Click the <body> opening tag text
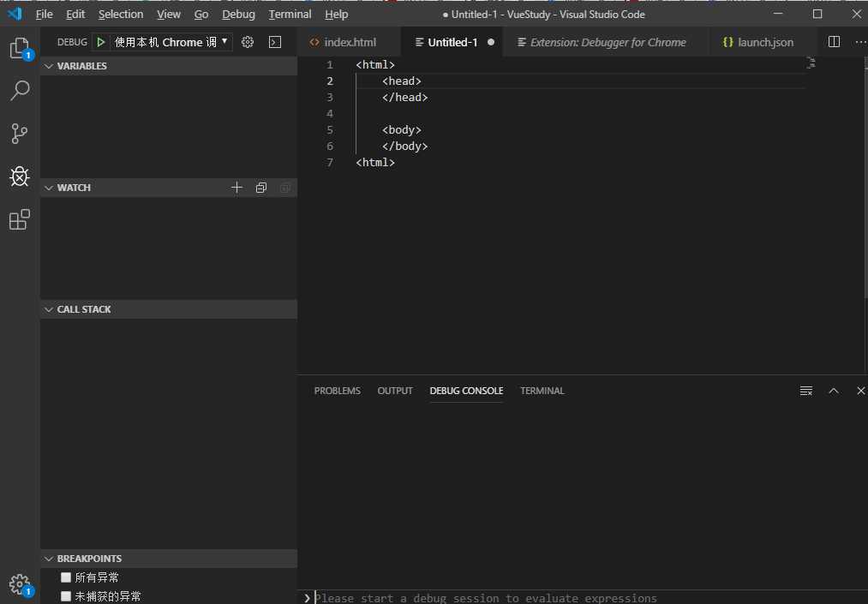This screenshot has height=604, width=868. 401,130
